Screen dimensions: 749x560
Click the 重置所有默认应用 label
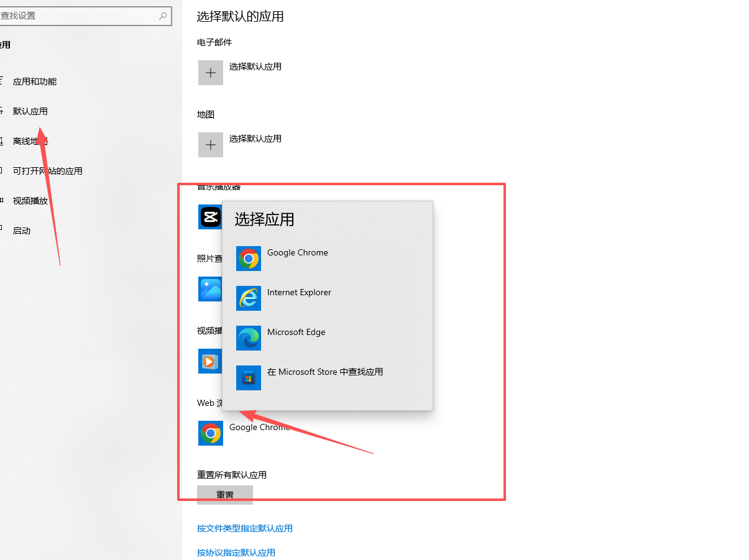pyautogui.click(x=232, y=475)
